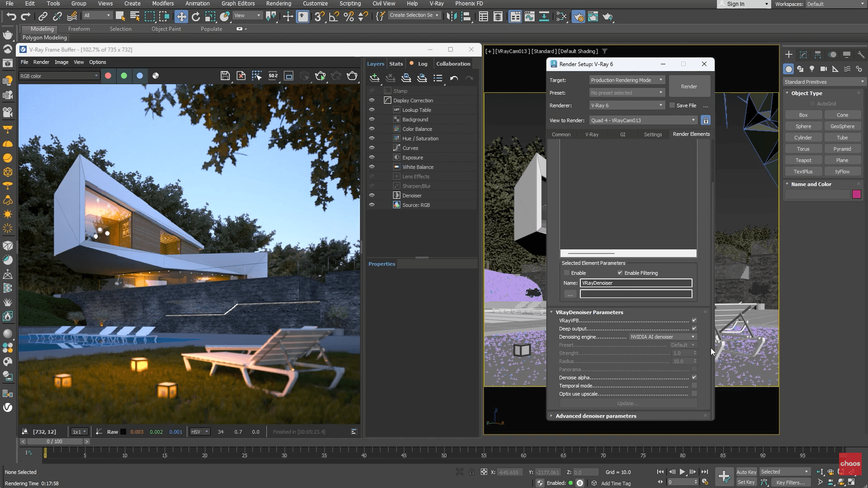
Task: Click the pink object color swatch
Action: 857,195
